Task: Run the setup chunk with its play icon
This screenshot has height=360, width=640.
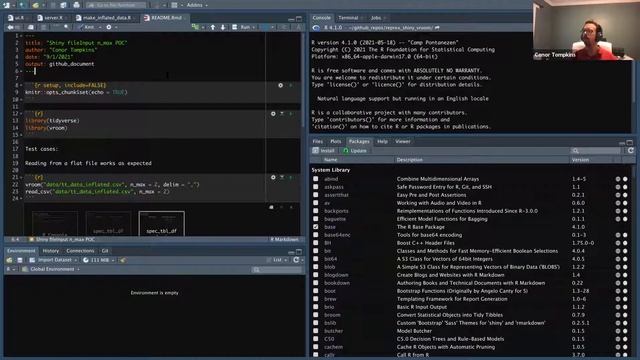Action: (291, 85)
